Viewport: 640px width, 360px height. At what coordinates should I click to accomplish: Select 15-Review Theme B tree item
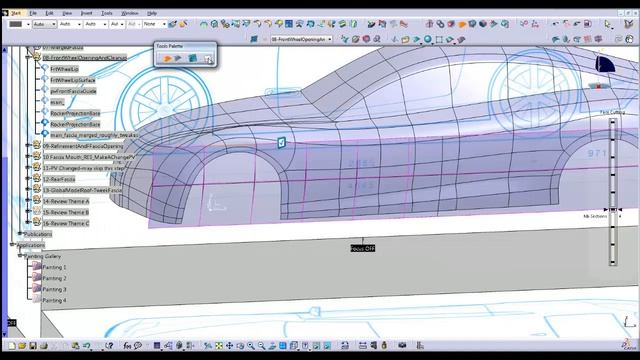(x=66, y=212)
